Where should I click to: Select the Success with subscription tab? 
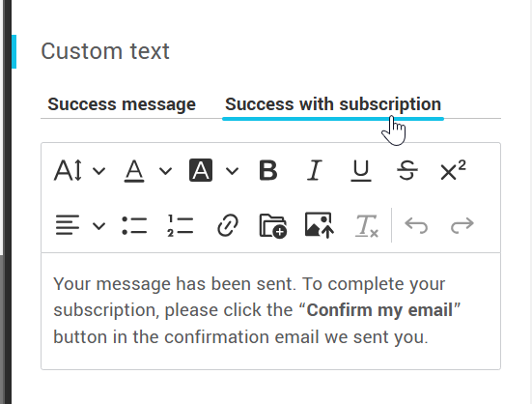click(333, 104)
